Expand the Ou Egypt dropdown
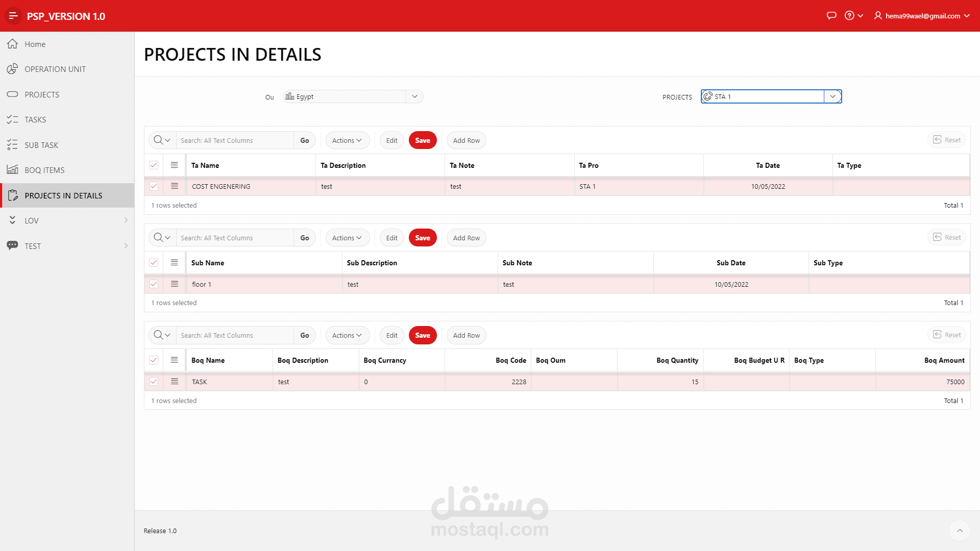 pos(414,96)
